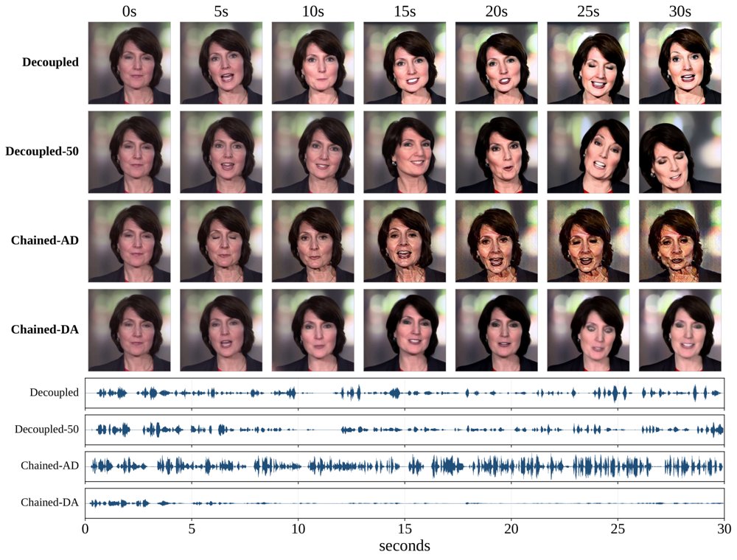Open the Chained-AD frame at 0s
737x560 pixels.
pyautogui.click(x=129, y=241)
